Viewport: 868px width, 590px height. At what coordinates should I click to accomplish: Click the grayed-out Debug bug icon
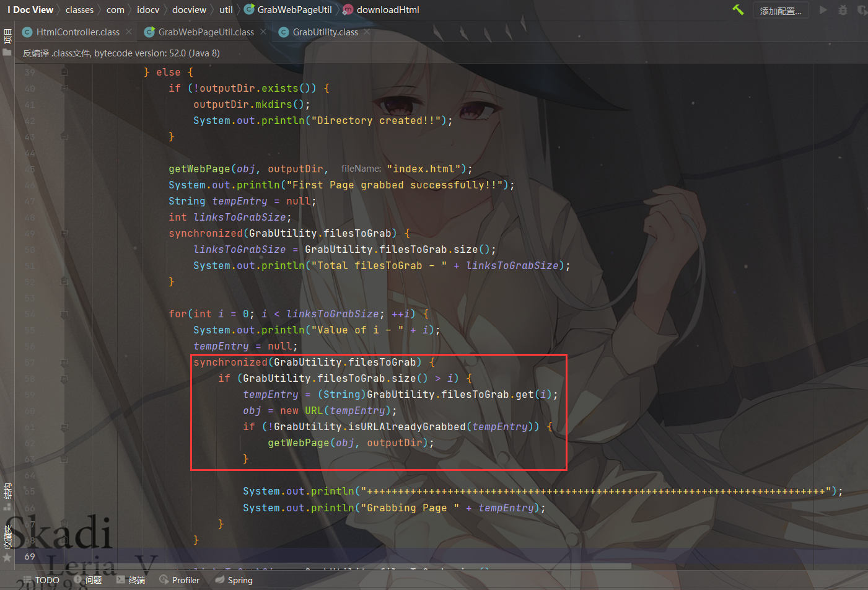(843, 10)
